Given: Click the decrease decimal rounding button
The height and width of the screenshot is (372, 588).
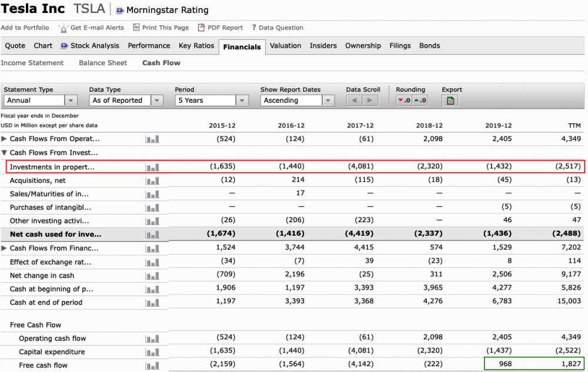Looking at the screenshot, I should 403,100.
